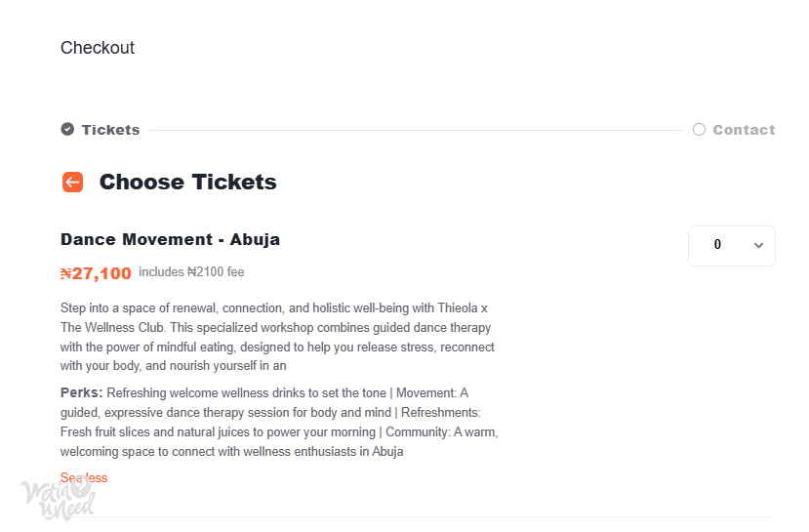Click the Wetin U Need watermark logo
Viewport: 809px width, 532px height.
tap(59, 497)
